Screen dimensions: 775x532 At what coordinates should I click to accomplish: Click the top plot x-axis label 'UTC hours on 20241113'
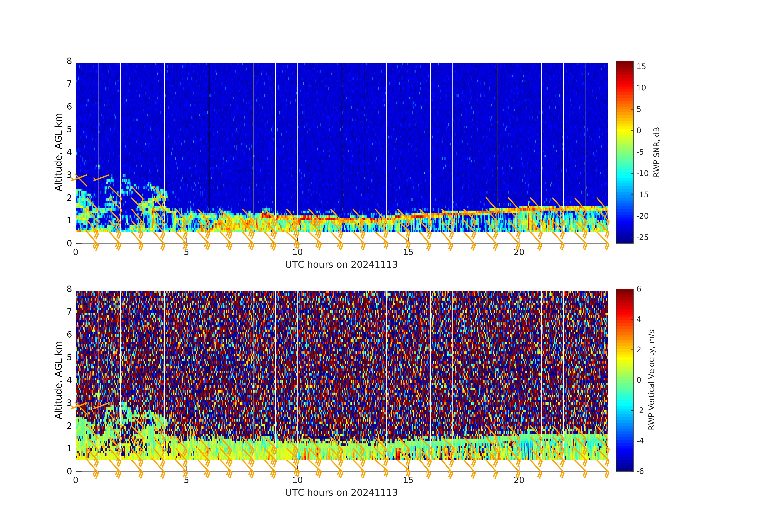pyautogui.click(x=341, y=264)
